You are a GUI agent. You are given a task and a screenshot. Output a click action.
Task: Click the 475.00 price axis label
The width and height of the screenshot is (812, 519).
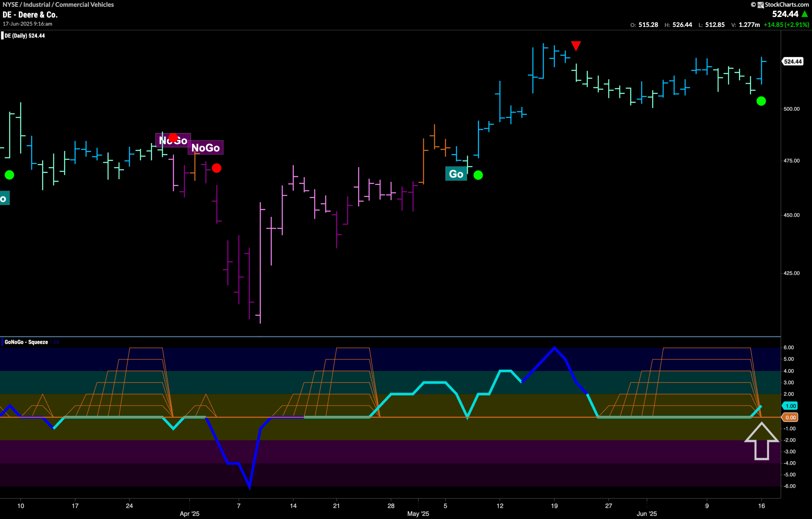point(791,161)
